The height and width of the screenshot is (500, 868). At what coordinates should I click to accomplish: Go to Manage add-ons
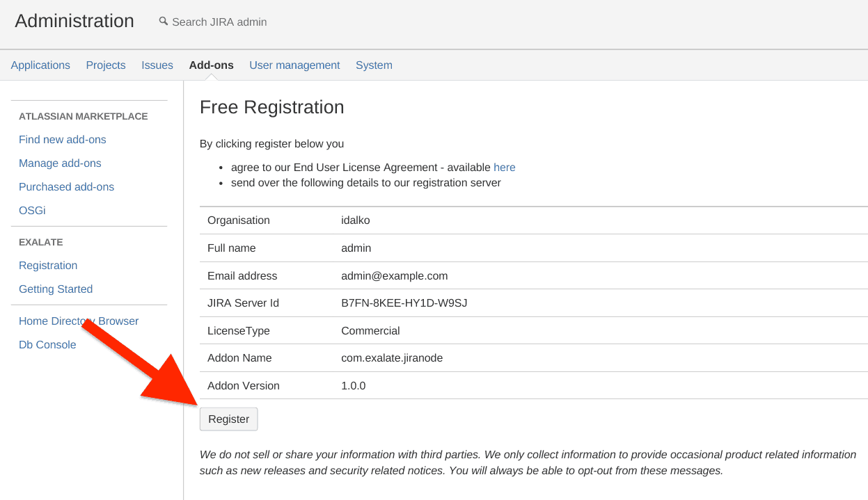click(x=60, y=163)
